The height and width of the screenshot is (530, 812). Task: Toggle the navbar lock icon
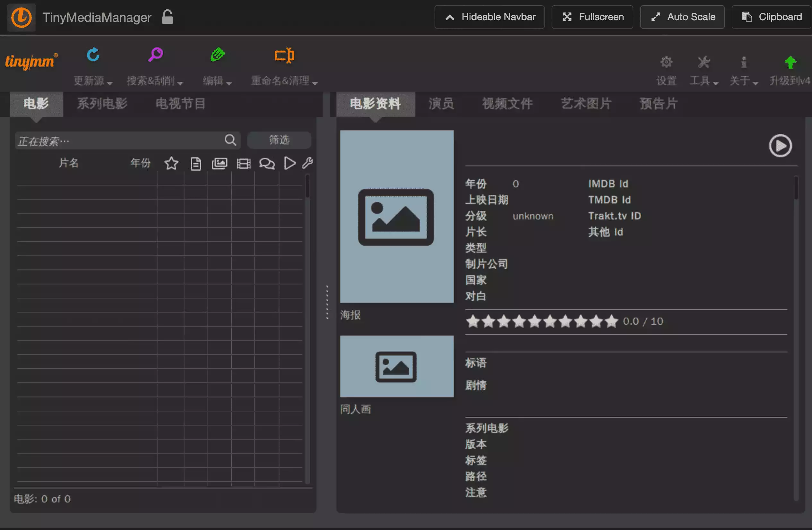[167, 17]
